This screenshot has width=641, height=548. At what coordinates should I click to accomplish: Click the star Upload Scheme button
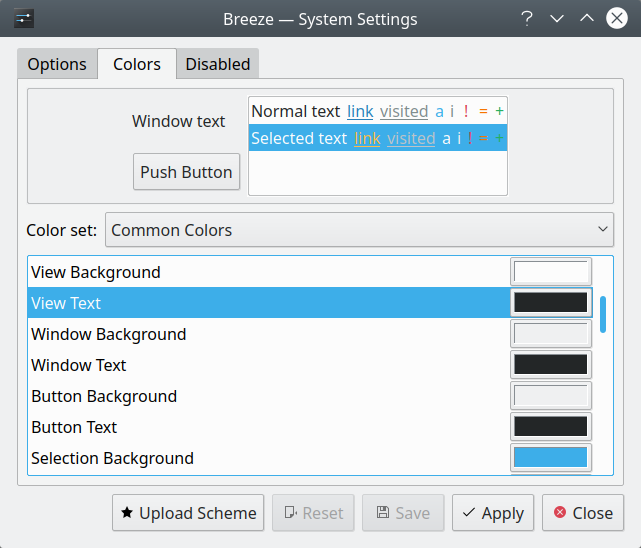(x=188, y=513)
